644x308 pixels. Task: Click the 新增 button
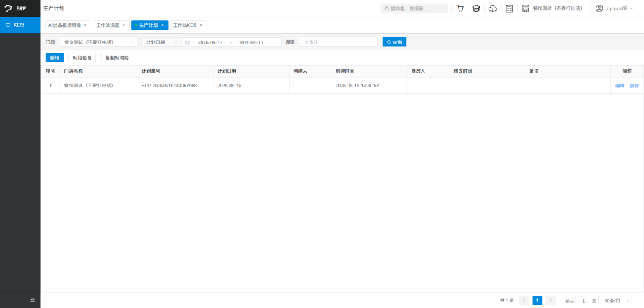[55, 58]
